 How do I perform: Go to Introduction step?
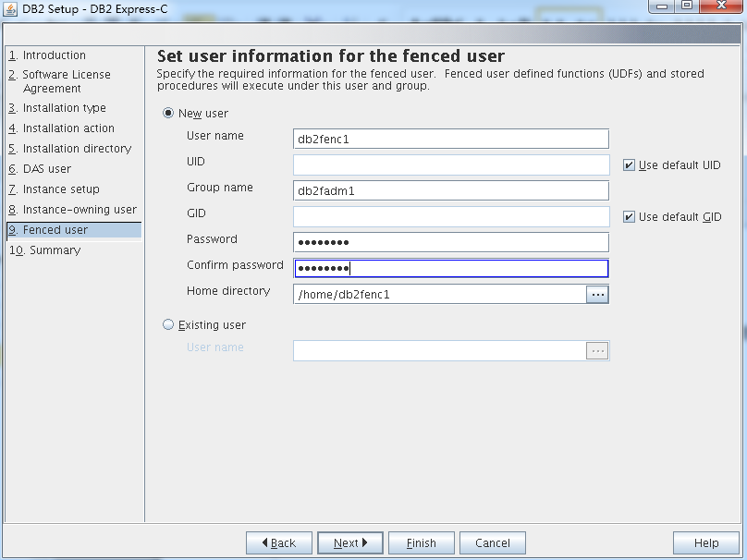coord(47,55)
